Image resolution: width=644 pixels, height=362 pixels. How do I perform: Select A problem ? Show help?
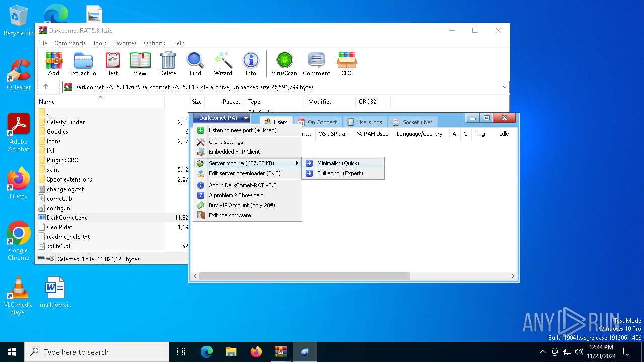pyautogui.click(x=248, y=195)
